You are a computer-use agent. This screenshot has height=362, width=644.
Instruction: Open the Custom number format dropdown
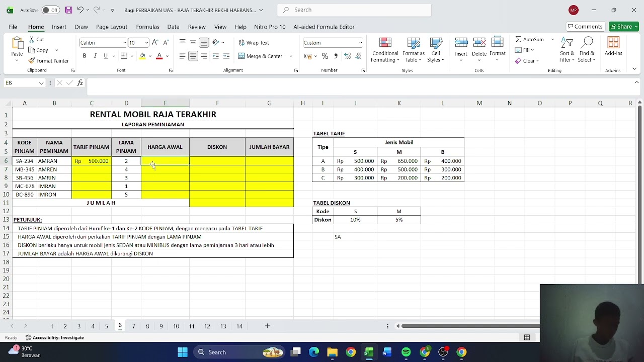click(360, 43)
